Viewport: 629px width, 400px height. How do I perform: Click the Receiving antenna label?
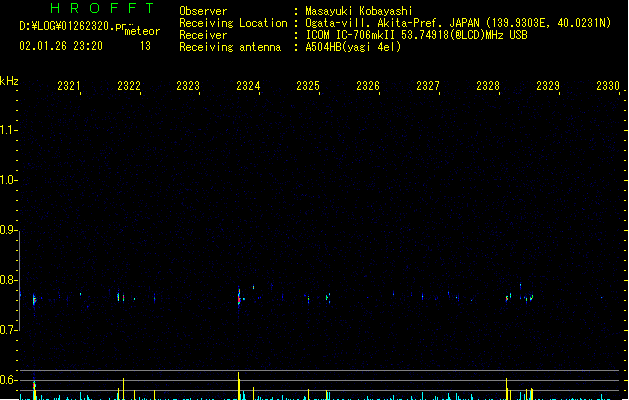[230, 47]
